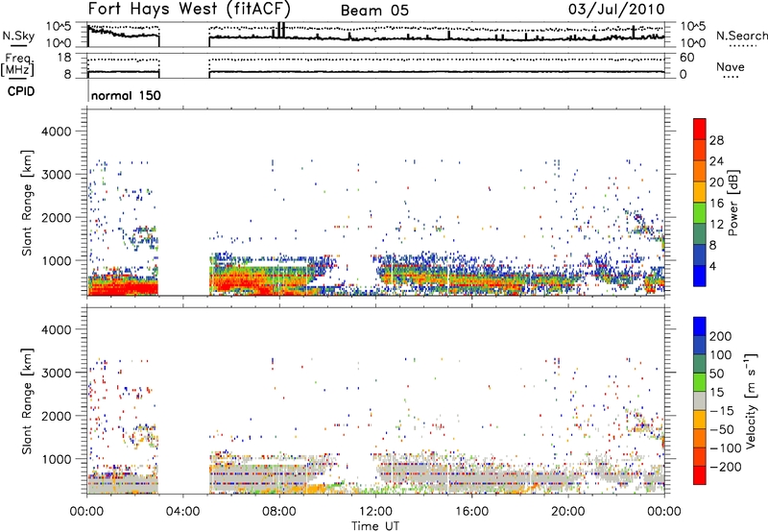Click the '16:00' time tick label
Image resolution: width=768 pixels, height=532 pixels.
point(472,512)
